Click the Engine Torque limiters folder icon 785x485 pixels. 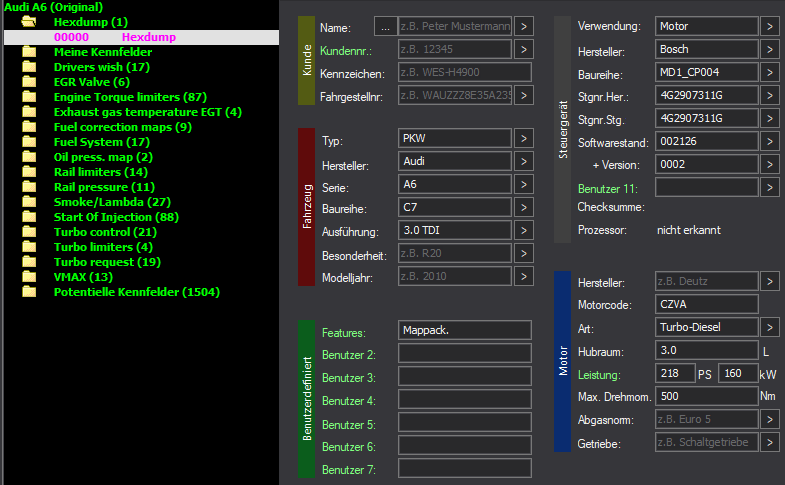click(x=29, y=97)
